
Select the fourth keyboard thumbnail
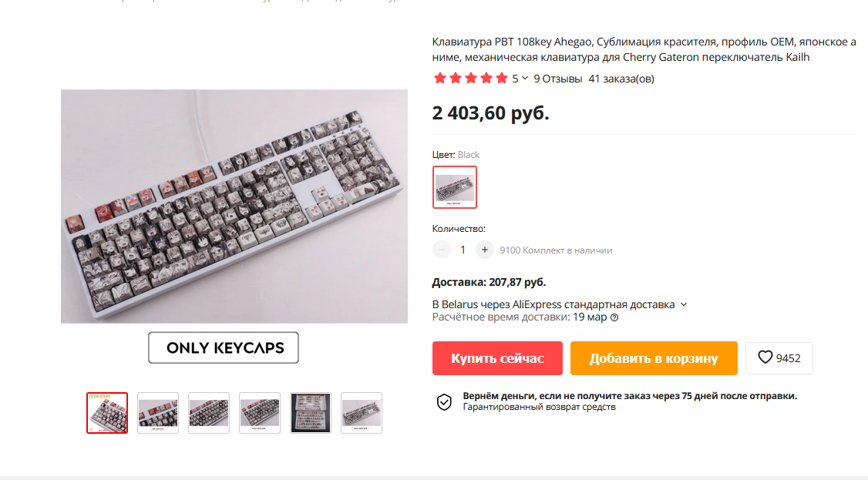point(260,413)
